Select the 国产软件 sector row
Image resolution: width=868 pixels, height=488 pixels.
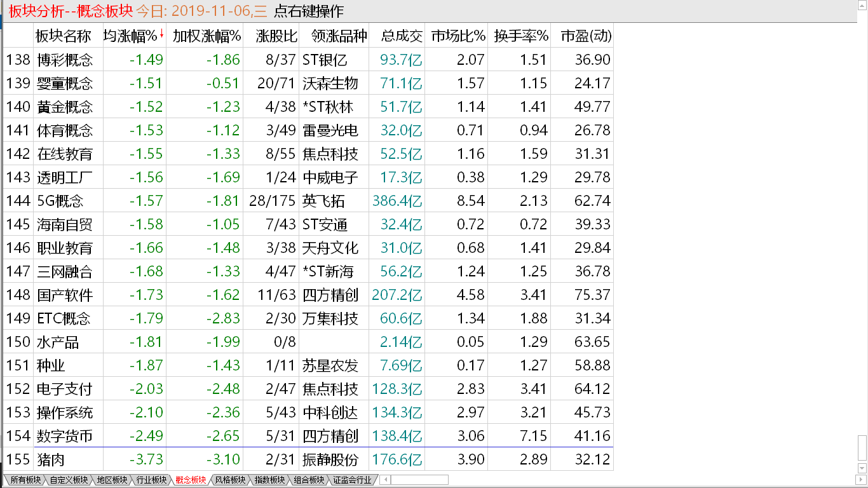click(308, 295)
